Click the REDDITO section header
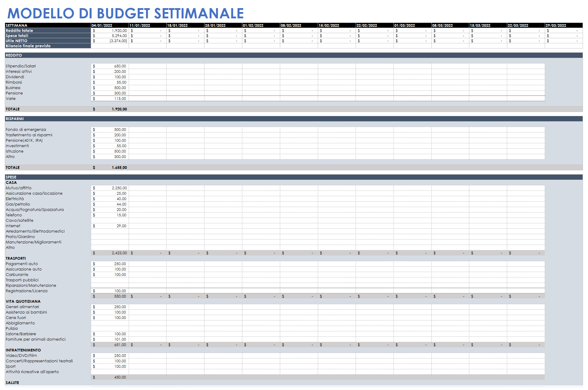The width and height of the screenshot is (588, 390). tap(294, 55)
